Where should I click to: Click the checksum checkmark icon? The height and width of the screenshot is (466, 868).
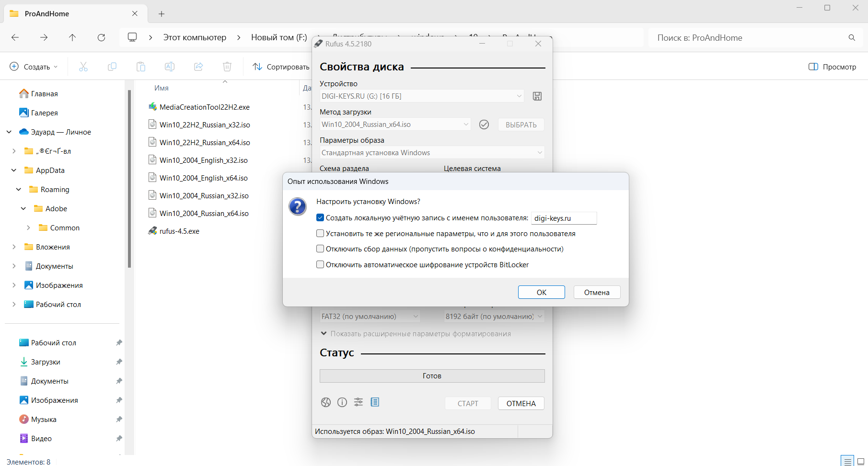click(484, 125)
